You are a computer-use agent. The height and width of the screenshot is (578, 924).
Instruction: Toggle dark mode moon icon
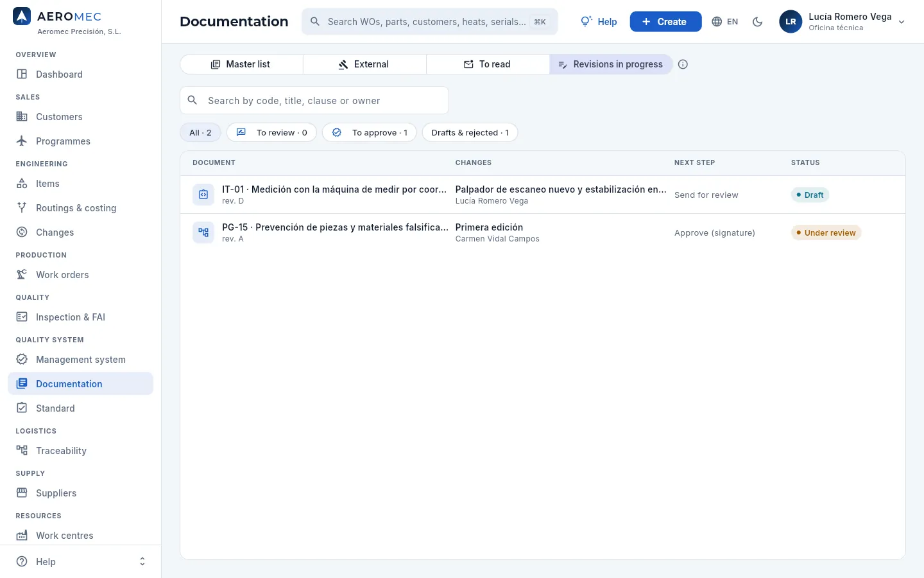pyautogui.click(x=758, y=22)
